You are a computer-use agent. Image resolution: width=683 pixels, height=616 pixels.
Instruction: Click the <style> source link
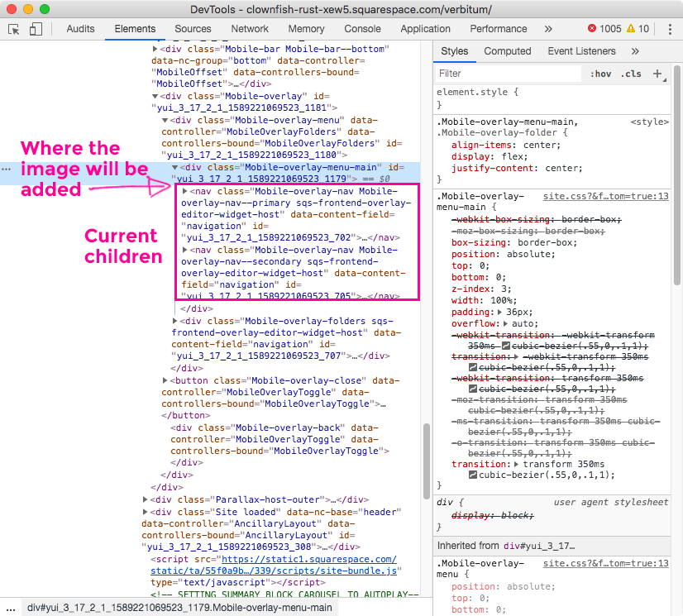649,122
